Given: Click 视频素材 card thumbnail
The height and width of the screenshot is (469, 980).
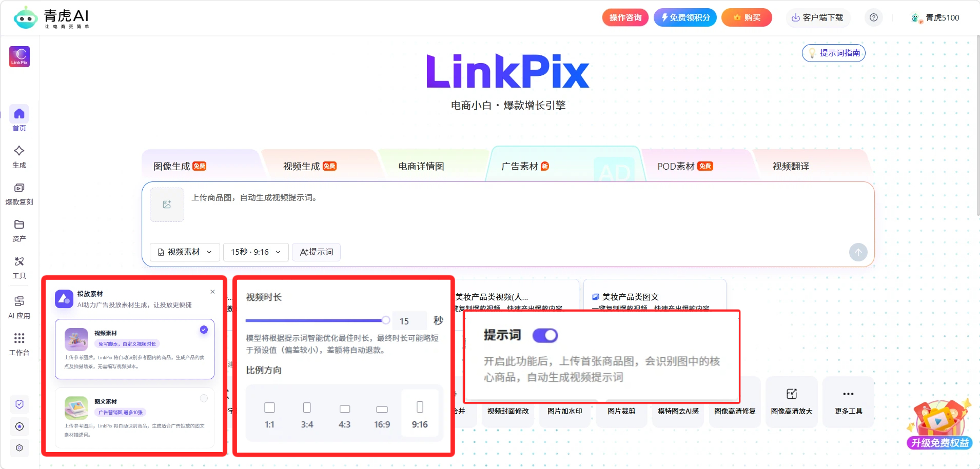Looking at the screenshot, I should click(x=76, y=339).
